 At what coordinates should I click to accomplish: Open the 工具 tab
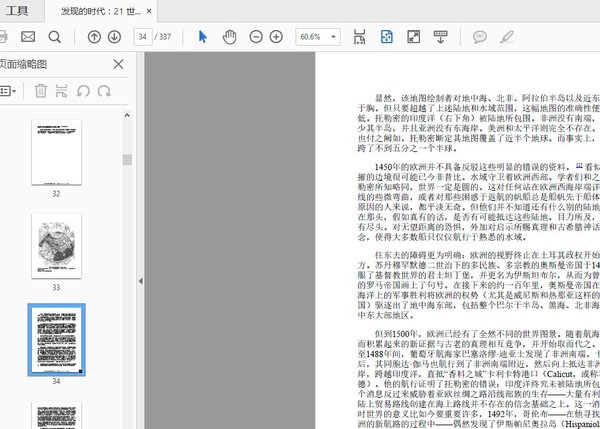pyautogui.click(x=18, y=11)
